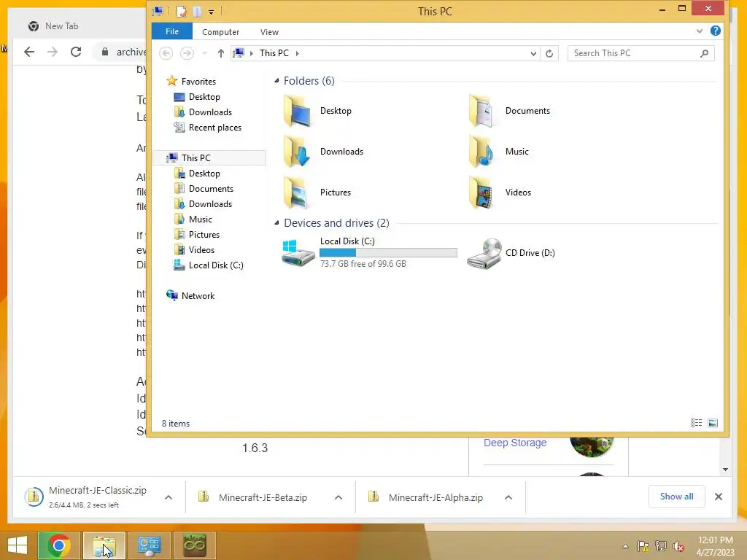Open the Videos folder icon
The image size is (747, 560).
coord(482,192)
